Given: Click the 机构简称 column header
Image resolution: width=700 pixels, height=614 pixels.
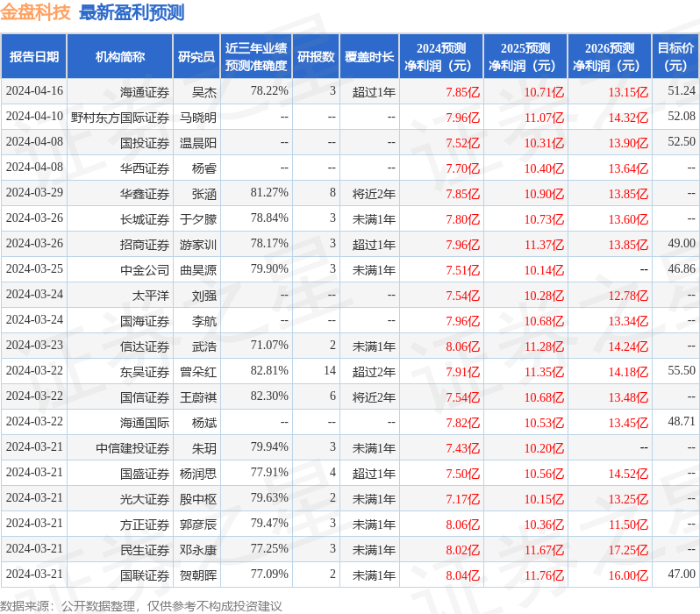Looking at the screenshot, I should tap(119, 57).
